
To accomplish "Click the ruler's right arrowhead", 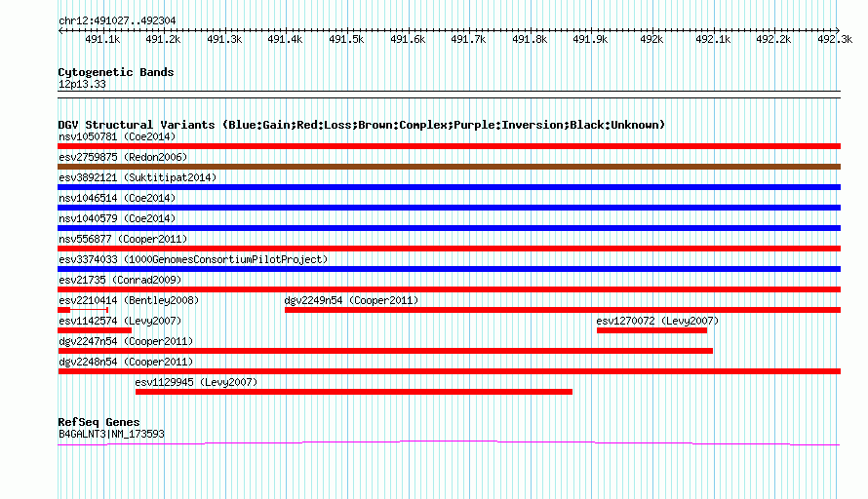I will point(838,30).
